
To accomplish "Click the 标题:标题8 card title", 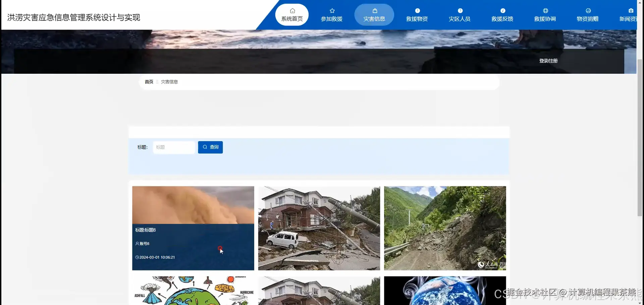I will pos(146,230).
